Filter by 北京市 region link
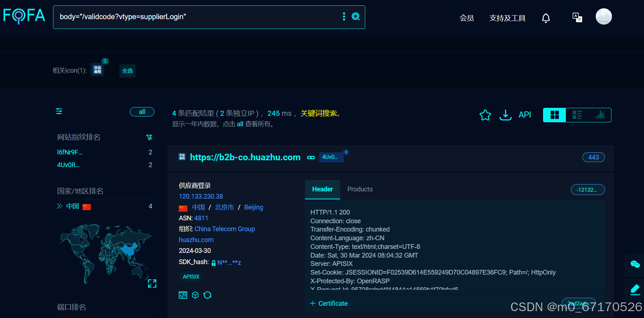Screen dimensions: 644x318 pos(224,207)
